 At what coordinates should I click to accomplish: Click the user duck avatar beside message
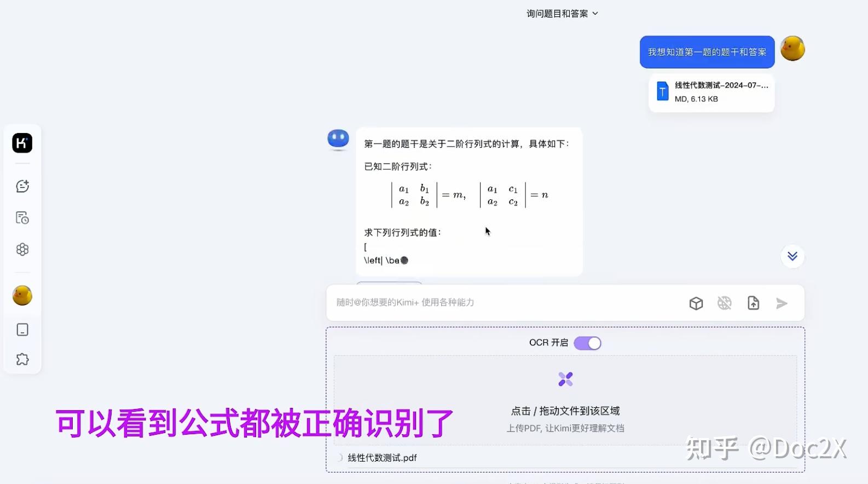[792, 49]
